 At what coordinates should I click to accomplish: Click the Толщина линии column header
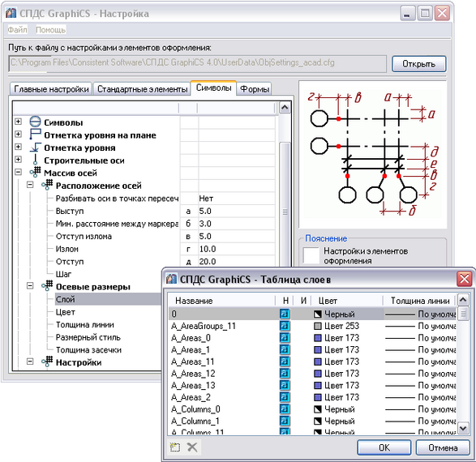click(x=419, y=301)
